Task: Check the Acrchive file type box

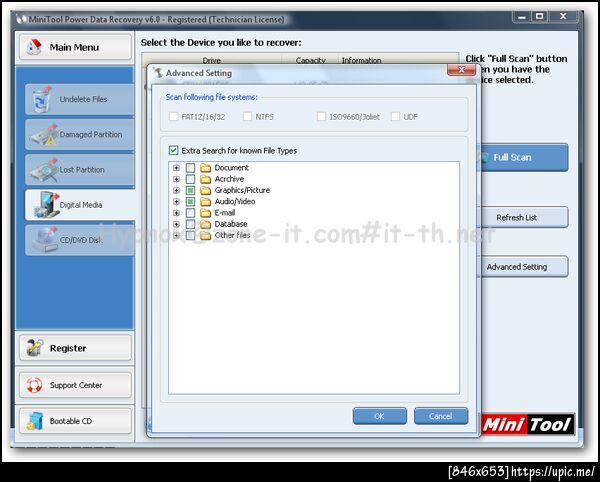Action: [190, 179]
